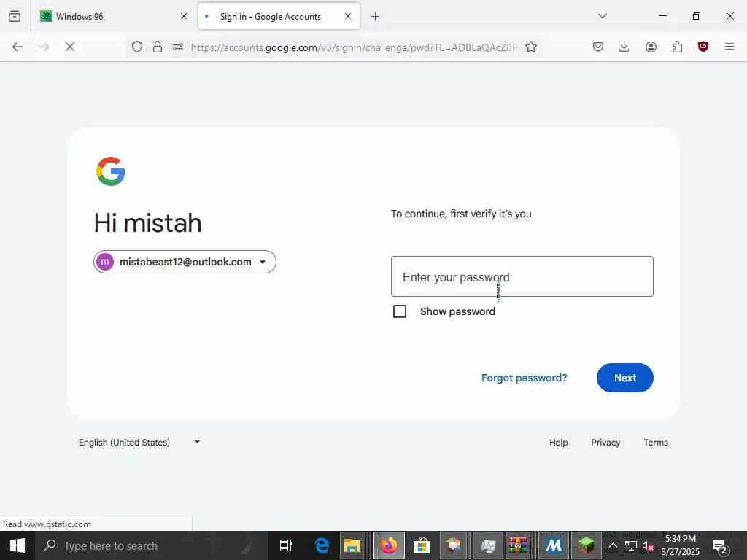Image resolution: width=747 pixels, height=560 pixels.
Task: Open the Windows Start menu
Action: pyautogui.click(x=18, y=545)
